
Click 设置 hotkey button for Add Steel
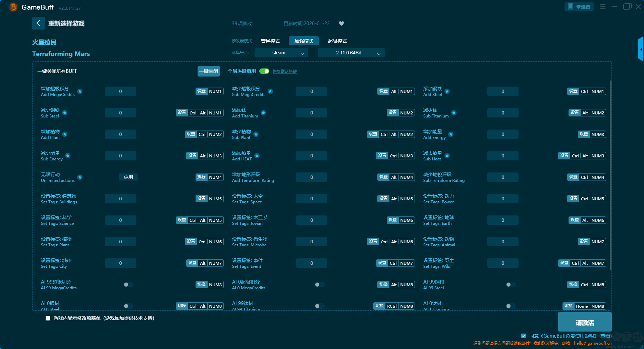[x=573, y=91]
